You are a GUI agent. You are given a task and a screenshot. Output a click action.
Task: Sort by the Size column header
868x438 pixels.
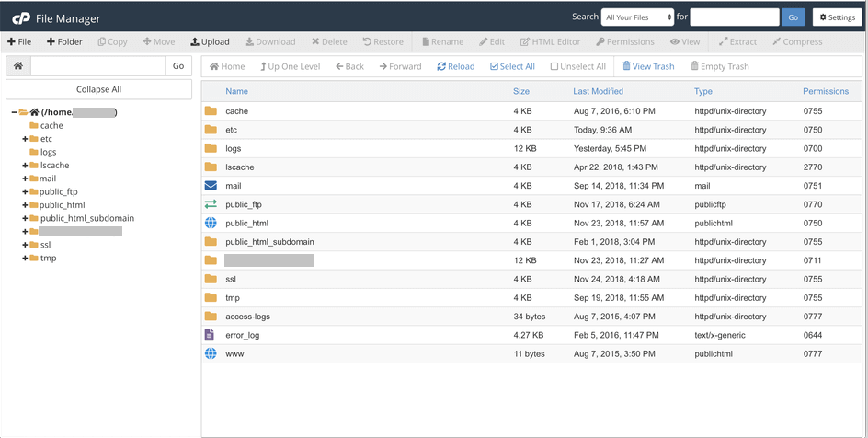point(521,91)
